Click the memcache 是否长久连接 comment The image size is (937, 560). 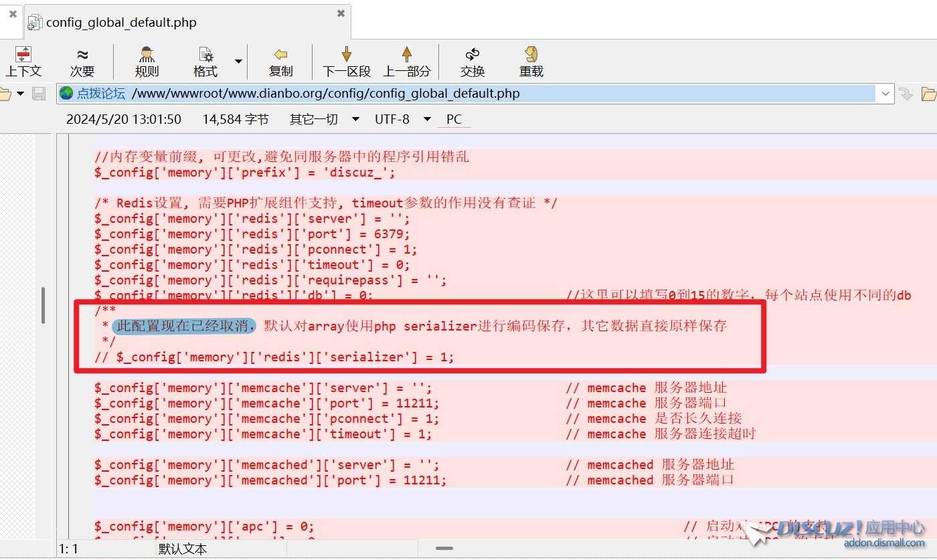coord(653,419)
